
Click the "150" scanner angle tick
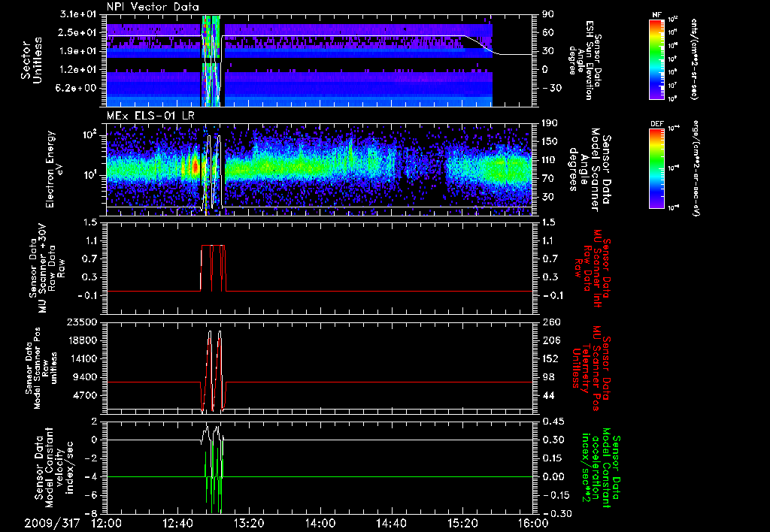550,142
